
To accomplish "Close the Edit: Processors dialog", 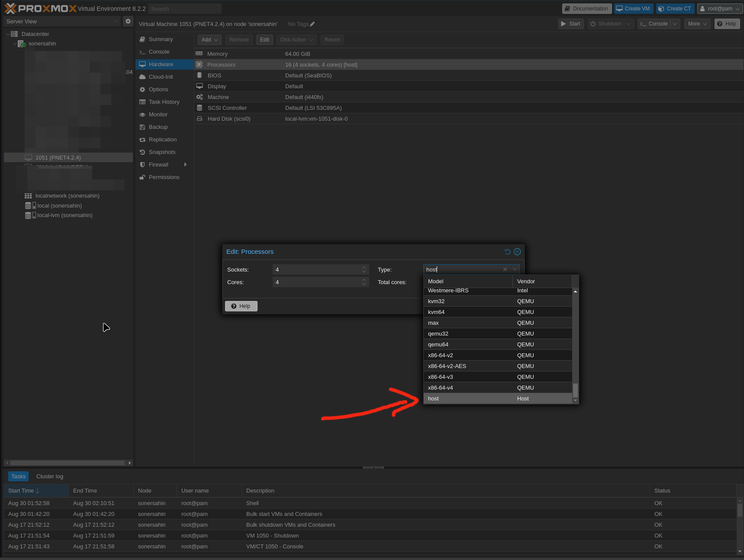I will [517, 252].
